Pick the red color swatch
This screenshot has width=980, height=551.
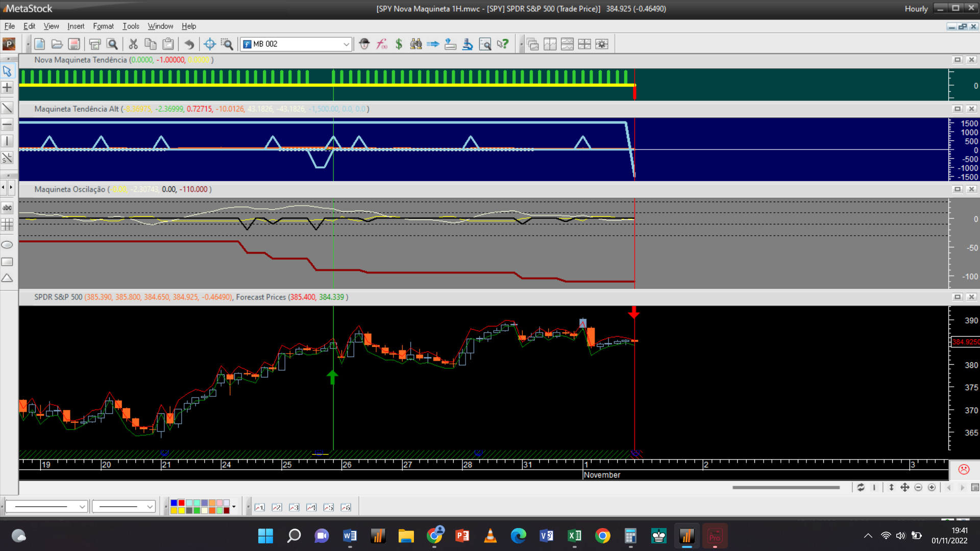(x=181, y=503)
